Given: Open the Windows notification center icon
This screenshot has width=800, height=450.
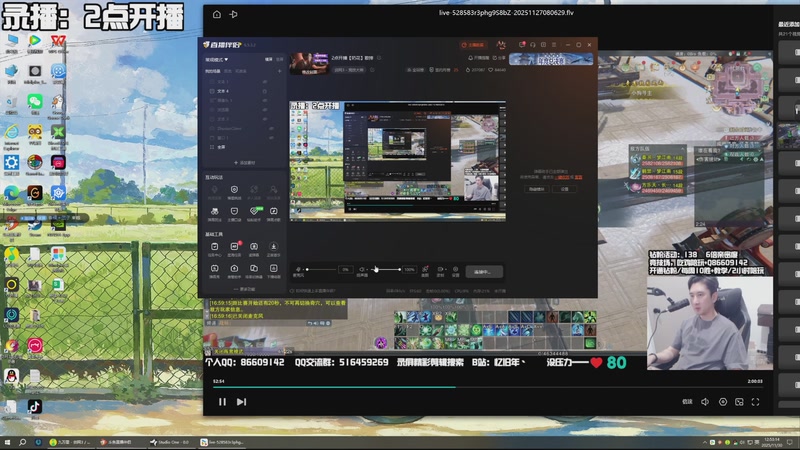Looking at the screenshot, I should (790, 442).
